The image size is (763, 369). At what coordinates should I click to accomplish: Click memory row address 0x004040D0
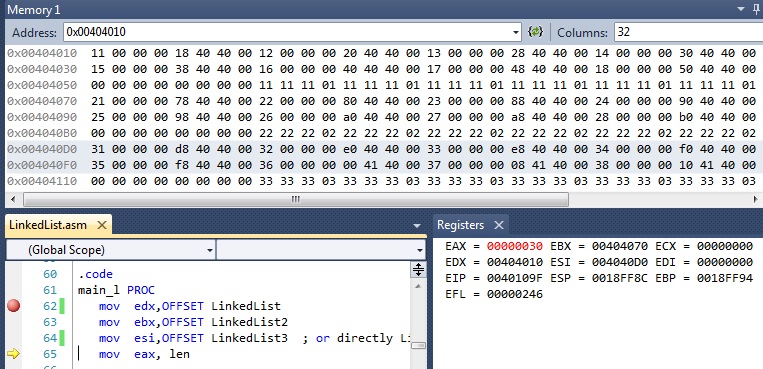click(x=42, y=149)
